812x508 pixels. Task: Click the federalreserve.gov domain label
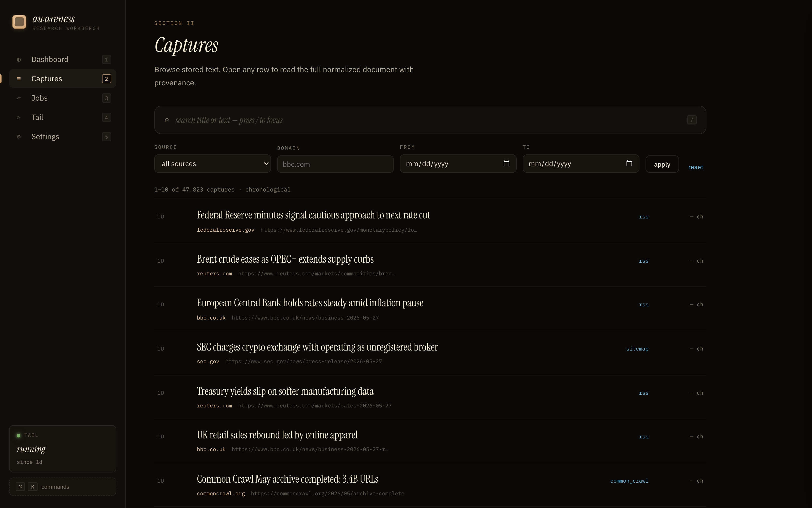(x=226, y=230)
